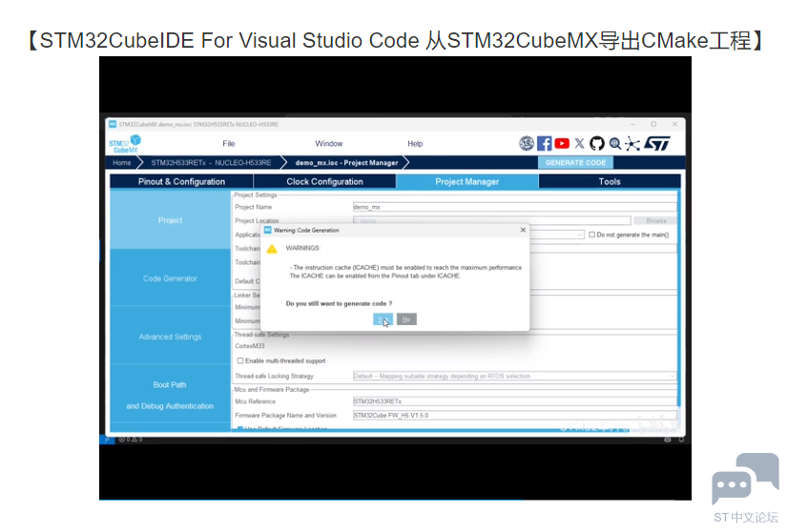Open the Help menu

click(x=415, y=144)
